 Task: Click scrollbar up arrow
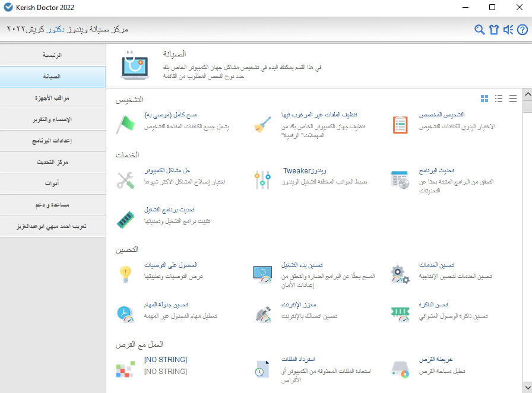tap(528, 94)
